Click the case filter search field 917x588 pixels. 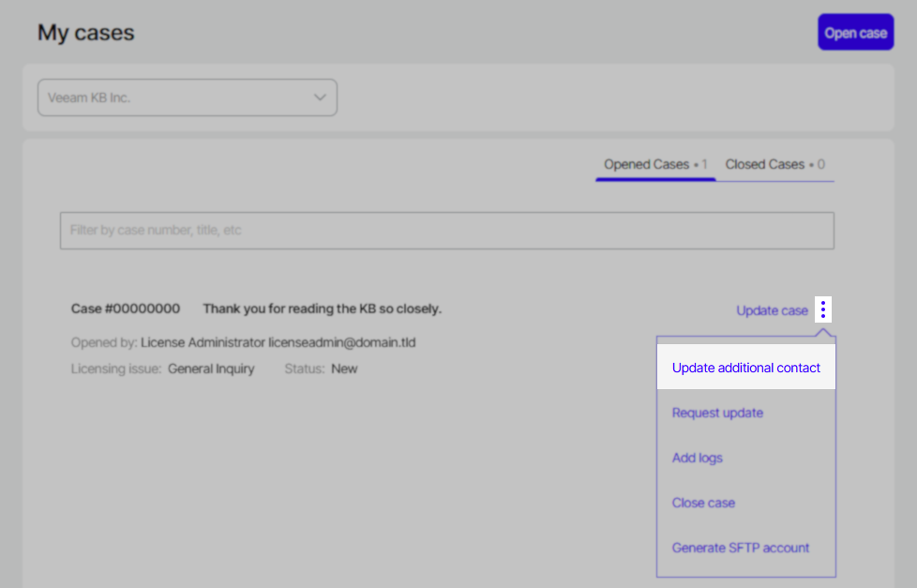click(x=446, y=229)
